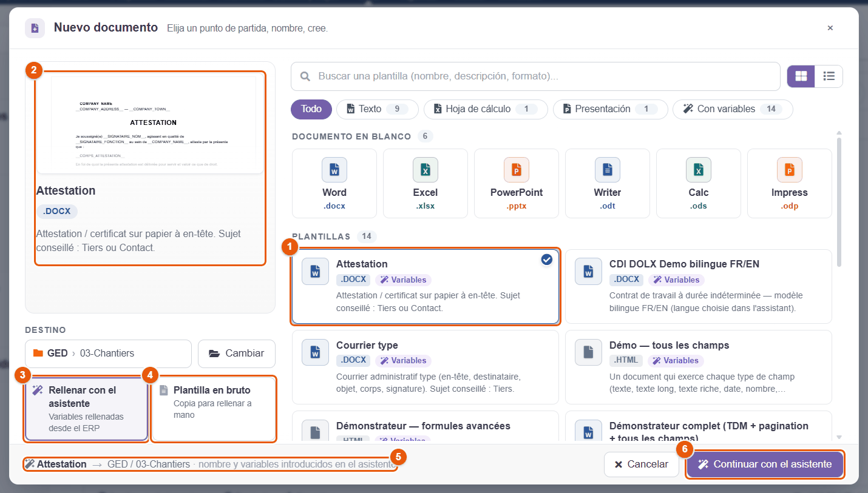Click the PLANTILLAS section heading

tap(321, 236)
